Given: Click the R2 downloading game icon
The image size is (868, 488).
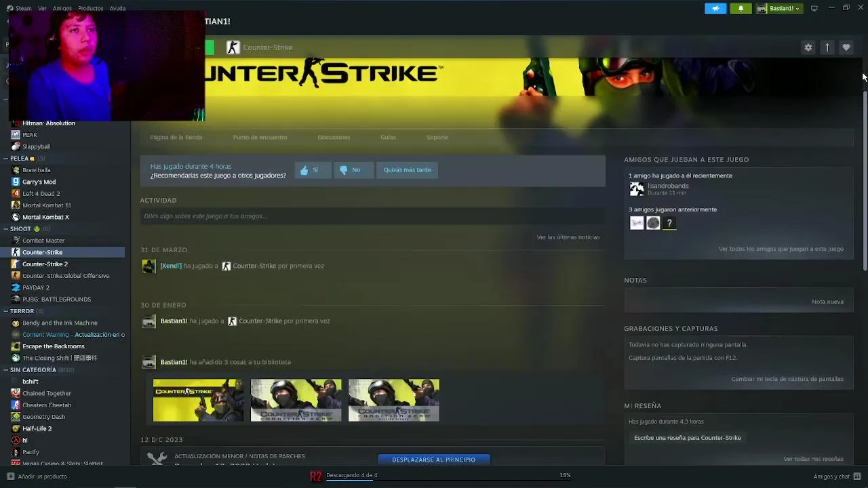Looking at the screenshot, I should 315,476.
